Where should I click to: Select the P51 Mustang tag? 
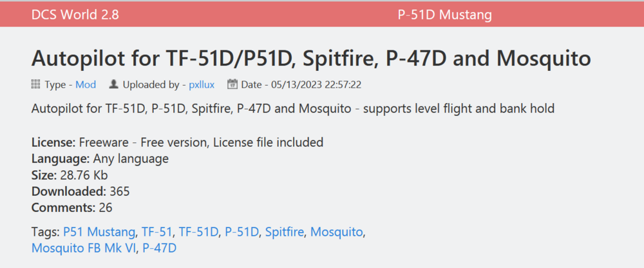click(x=99, y=232)
